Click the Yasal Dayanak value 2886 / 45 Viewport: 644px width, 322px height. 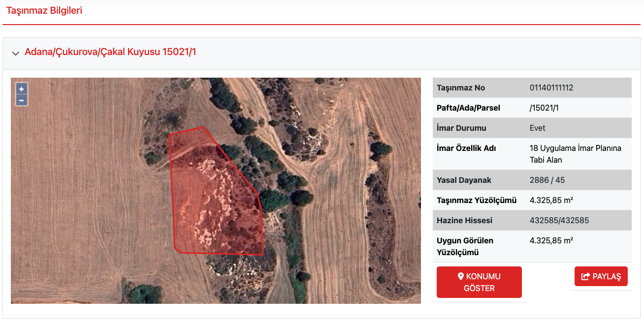tap(547, 180)
